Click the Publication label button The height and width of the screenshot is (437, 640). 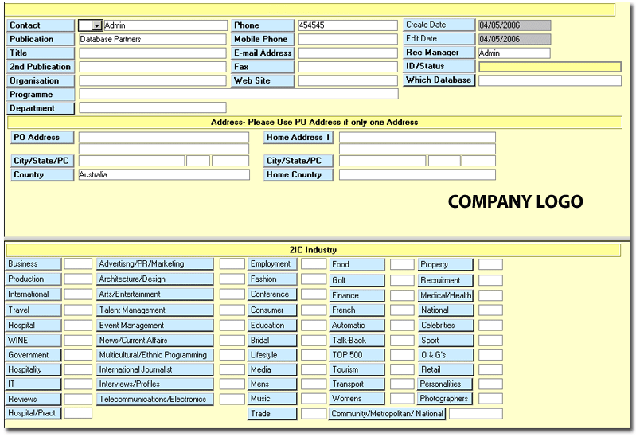[x=40, y=39]
